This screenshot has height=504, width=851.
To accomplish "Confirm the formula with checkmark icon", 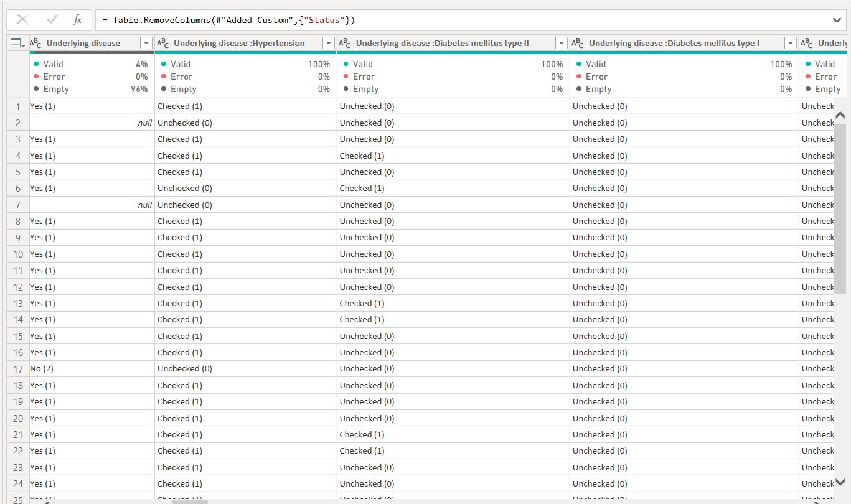I will (52, 20).
